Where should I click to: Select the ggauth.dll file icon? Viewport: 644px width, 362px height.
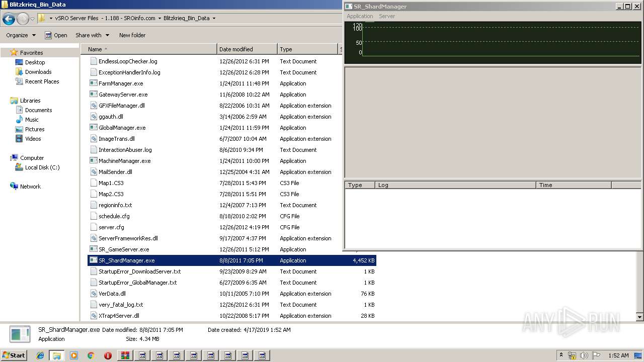click(93, 117)
